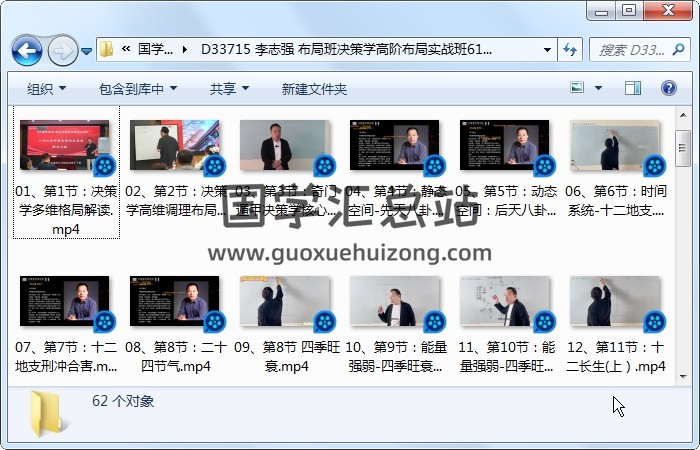Click the player badge on video 01
The width and height of the screenshot is (700, 450).
click(x=104, y=166)
